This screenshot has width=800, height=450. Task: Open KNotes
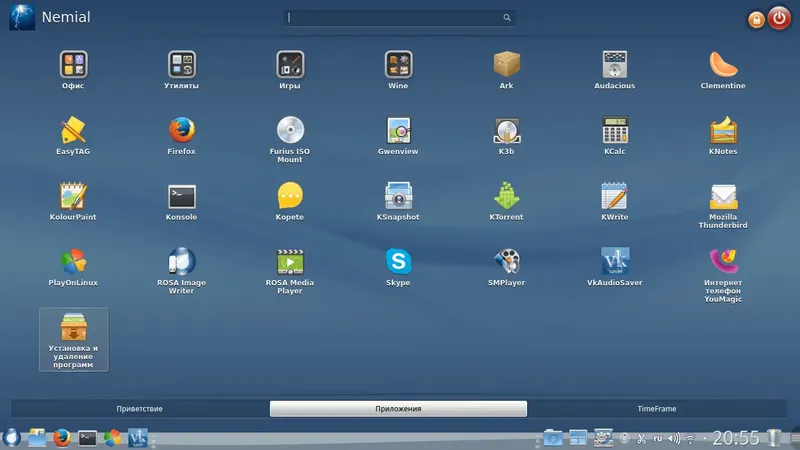click(723, 136)
